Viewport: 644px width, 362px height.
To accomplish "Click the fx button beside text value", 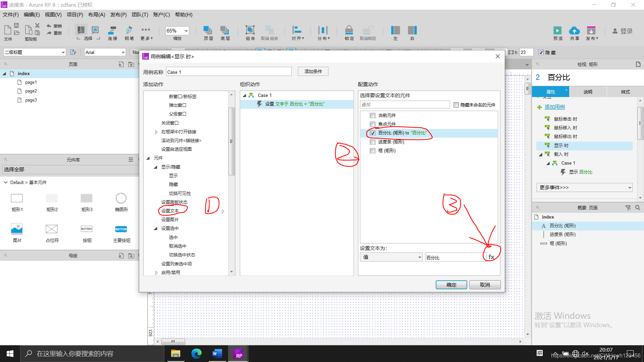I will click(x=491, y=257).
